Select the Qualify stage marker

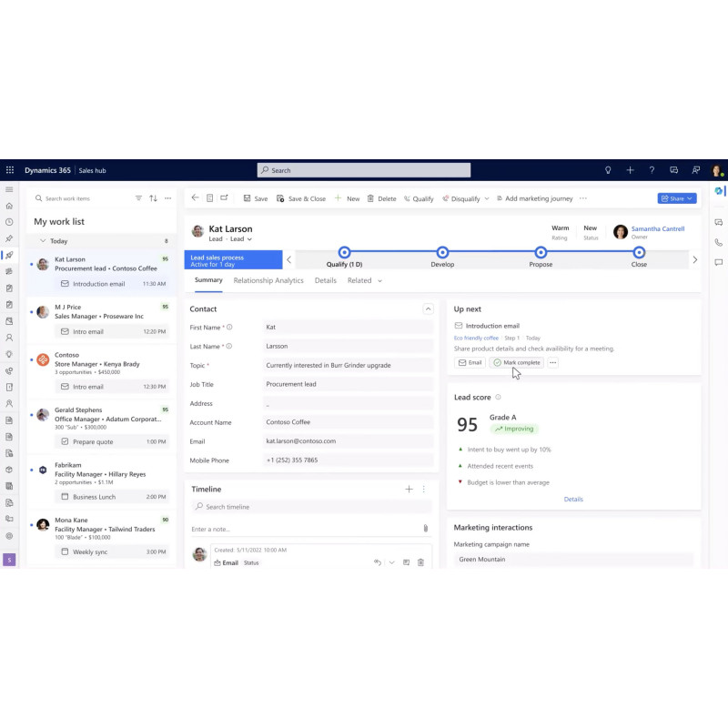coord(344,252)
